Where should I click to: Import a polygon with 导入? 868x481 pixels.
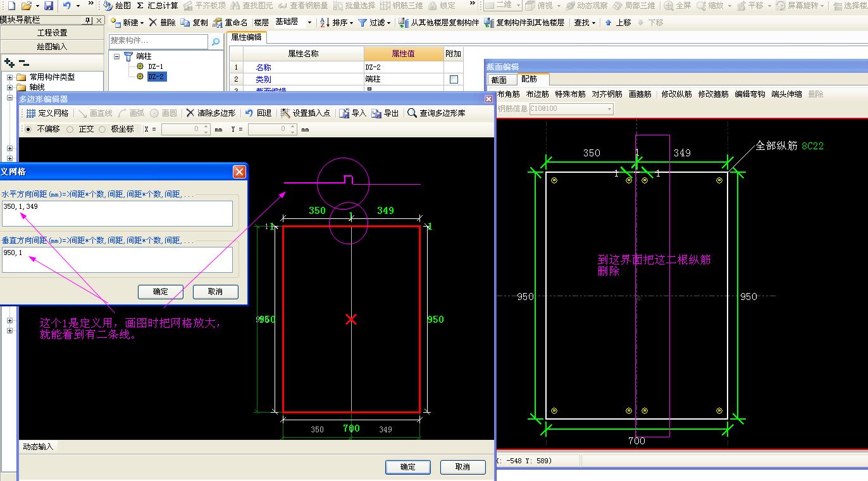pyautogui.click(x=353, y=113)
